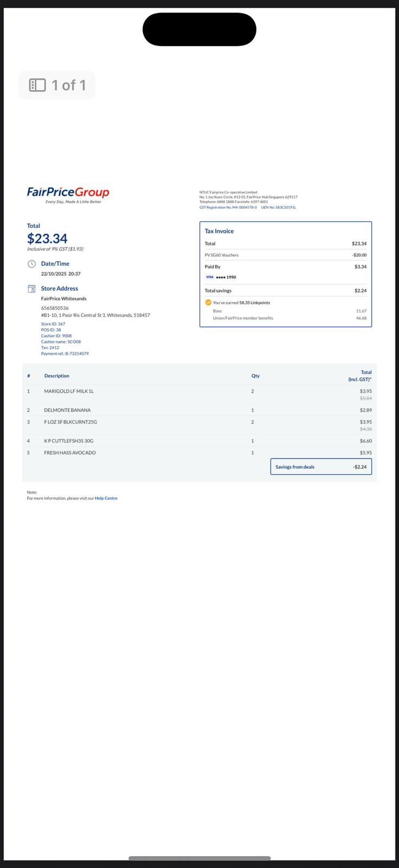This screenshot has height=868, width=399.
Task: Select item 'K P CUTTLEFSH3S 30G'
Action: (69, 441)
